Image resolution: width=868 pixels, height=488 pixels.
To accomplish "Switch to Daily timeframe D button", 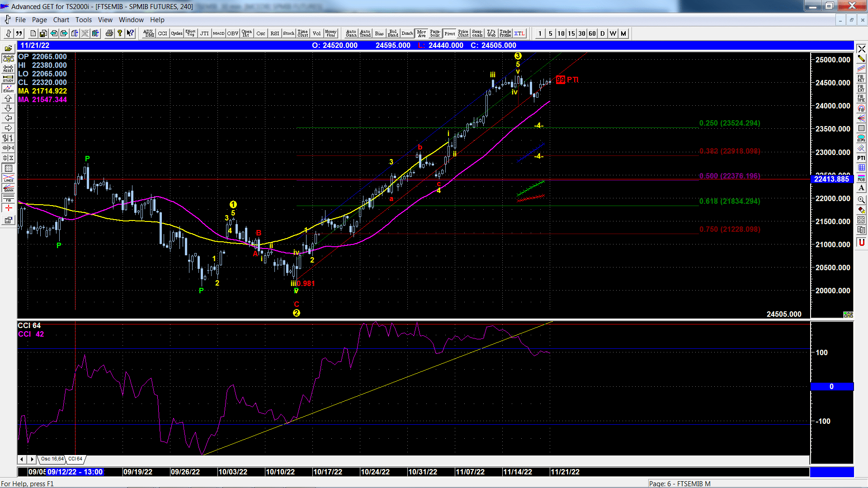I will coord(603,33).
